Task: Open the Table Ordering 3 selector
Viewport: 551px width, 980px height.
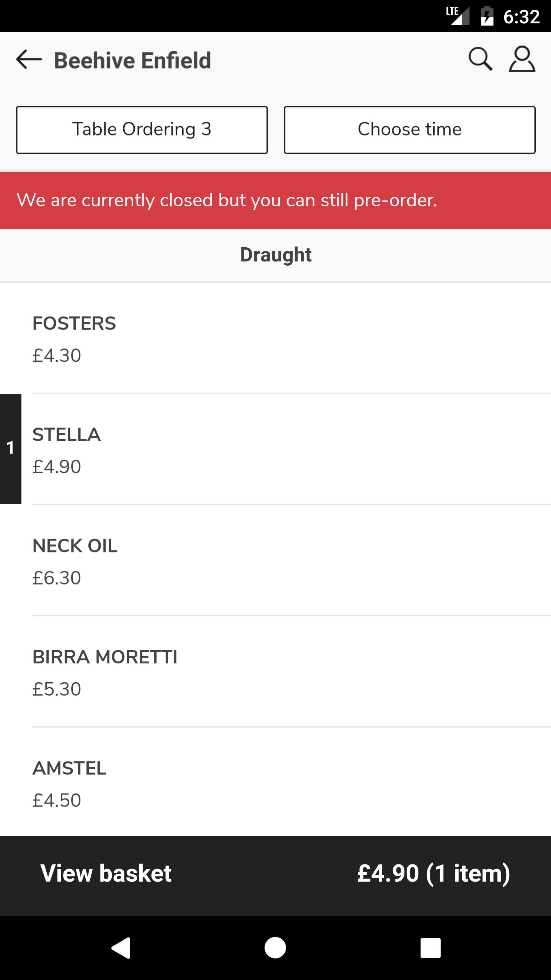Action: coord(142,130)
